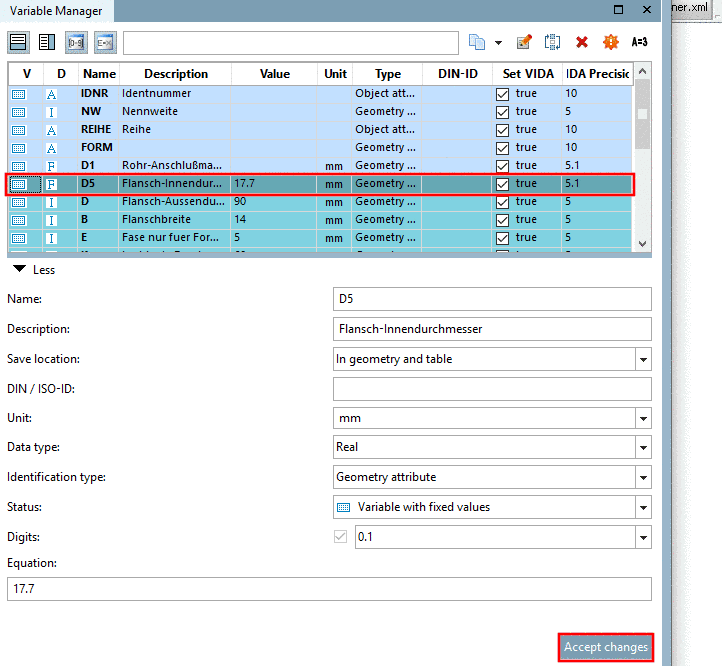Open the Status dropdown arrow

643,508
